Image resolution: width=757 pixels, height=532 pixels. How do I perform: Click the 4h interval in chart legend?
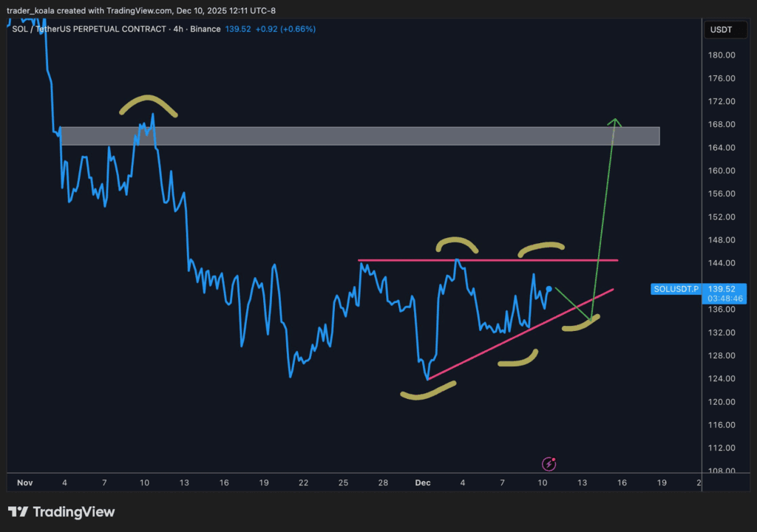178,29
